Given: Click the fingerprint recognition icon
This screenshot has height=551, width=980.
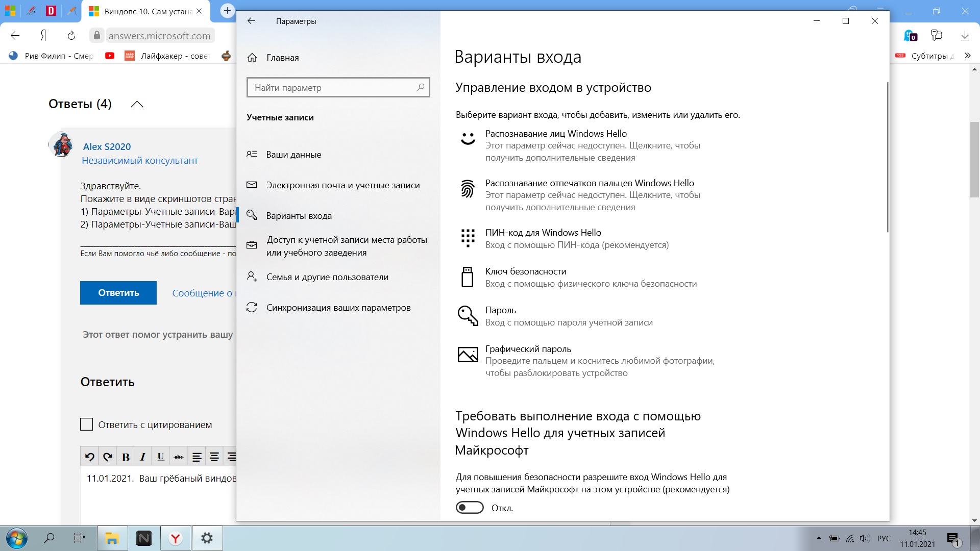Looking at the screenshot, I should [x=468, y=189].
